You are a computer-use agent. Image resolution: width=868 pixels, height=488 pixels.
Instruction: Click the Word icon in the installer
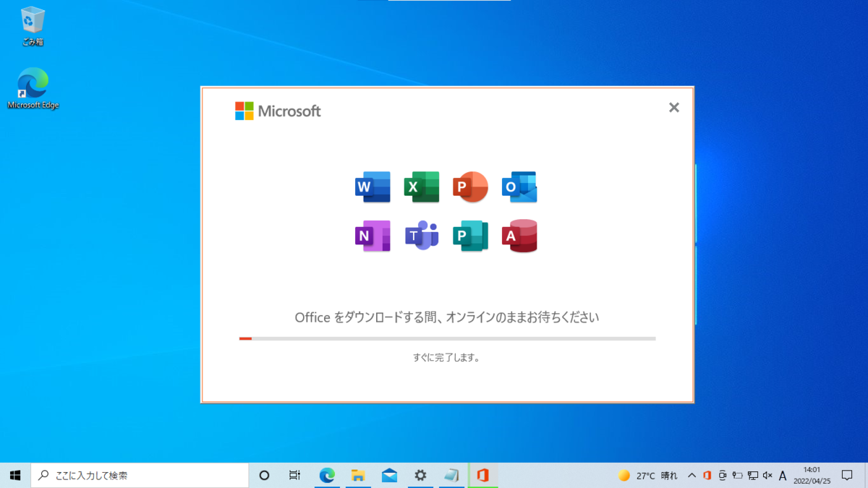click(373, 188)
